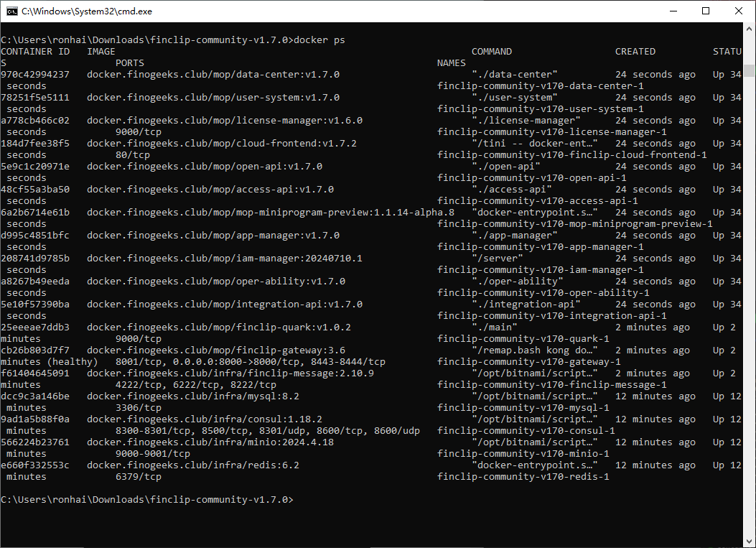Click container ID 25eeeae7ddb3
This screenshot has height=548, width=756.
35,328
